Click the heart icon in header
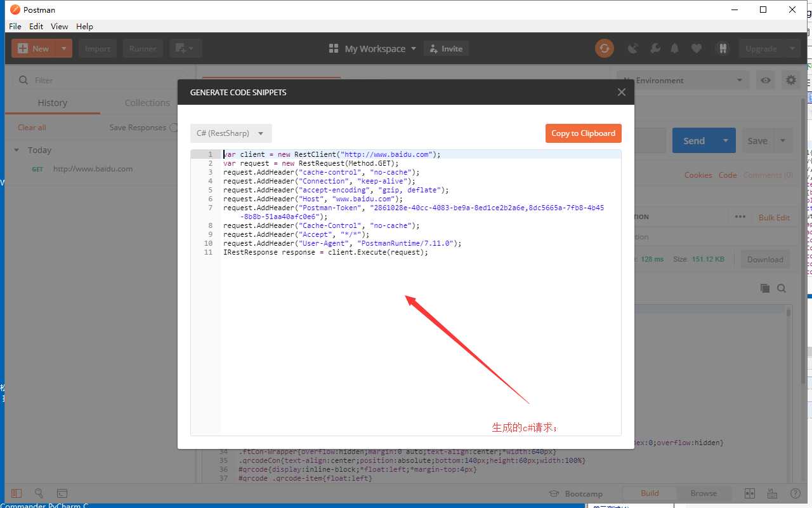The height and width of the screenshot is (508, 812). point(697,48)
